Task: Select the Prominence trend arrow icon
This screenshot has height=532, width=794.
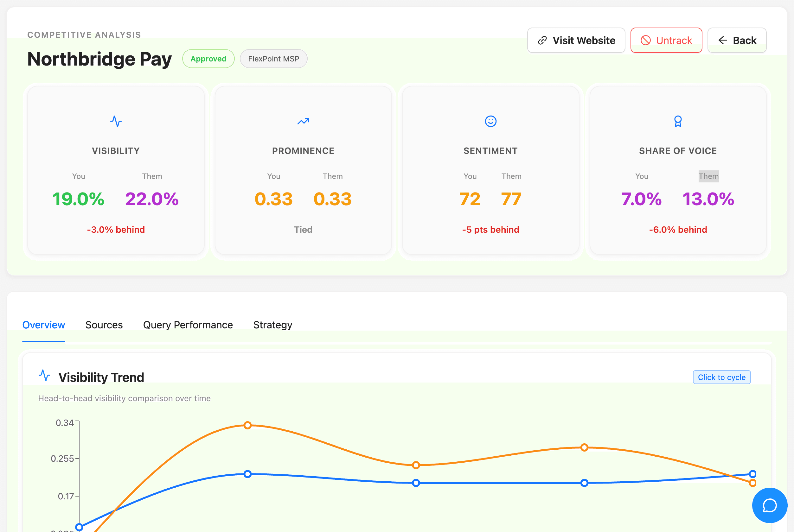Action: (303, 121)
